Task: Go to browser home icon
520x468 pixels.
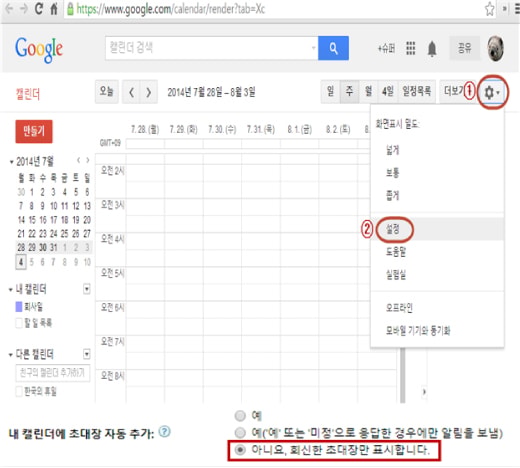Action: [x=54, y=9]
